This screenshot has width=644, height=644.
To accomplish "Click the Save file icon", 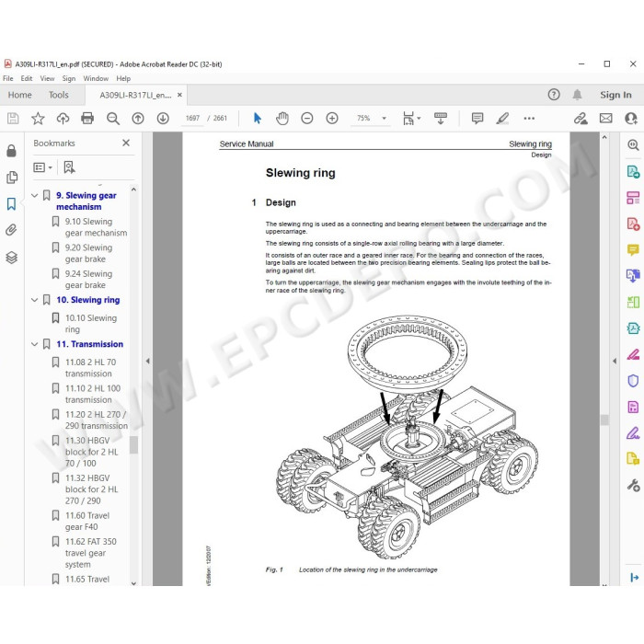I will coord(13,119).
